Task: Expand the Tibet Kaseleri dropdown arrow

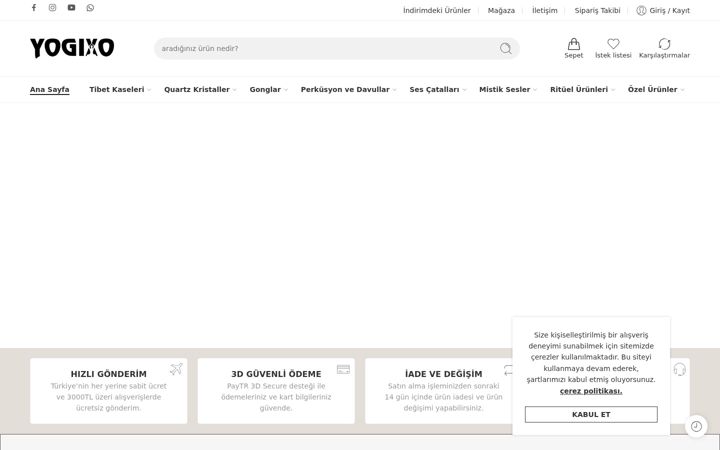Action: [149, 90]
